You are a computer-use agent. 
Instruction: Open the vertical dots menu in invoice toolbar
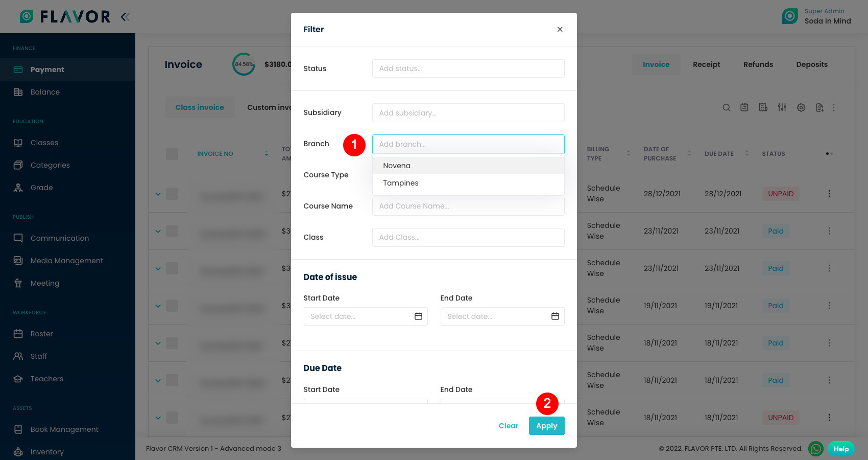(834, 107)
